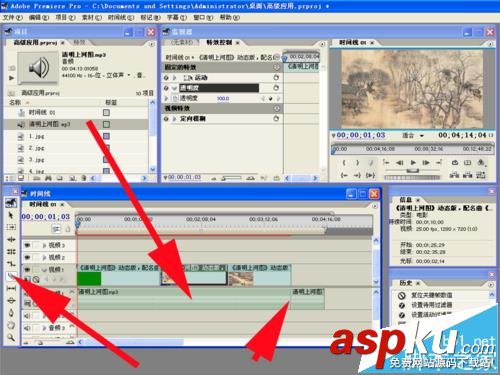
Task: Toggle 视频3 track eye visibility
Action: click(27, 245)
